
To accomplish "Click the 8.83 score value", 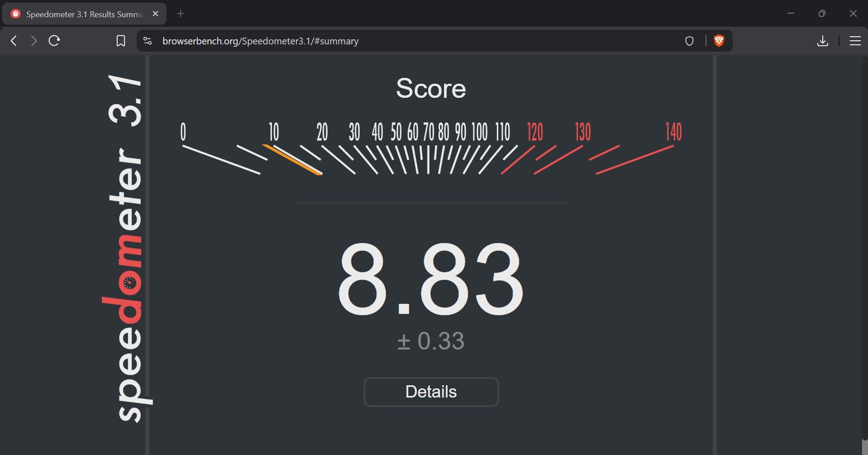I will coord(431,279).
